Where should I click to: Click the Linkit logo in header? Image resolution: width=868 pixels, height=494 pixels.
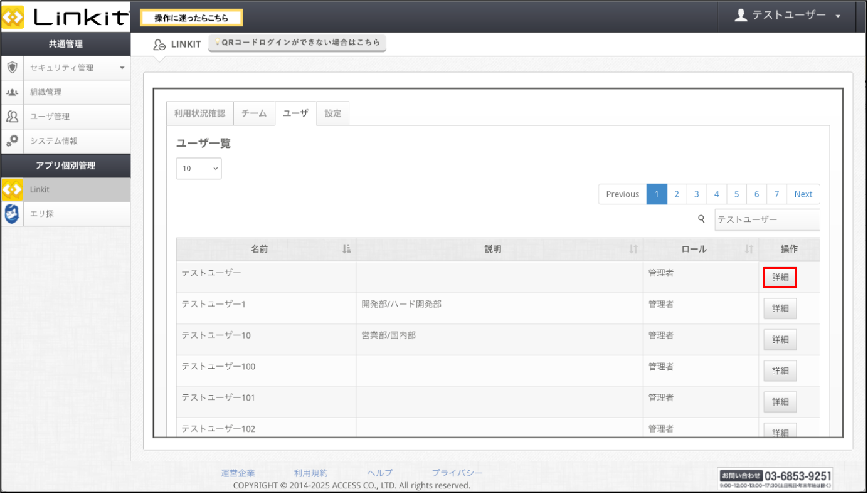65,17
